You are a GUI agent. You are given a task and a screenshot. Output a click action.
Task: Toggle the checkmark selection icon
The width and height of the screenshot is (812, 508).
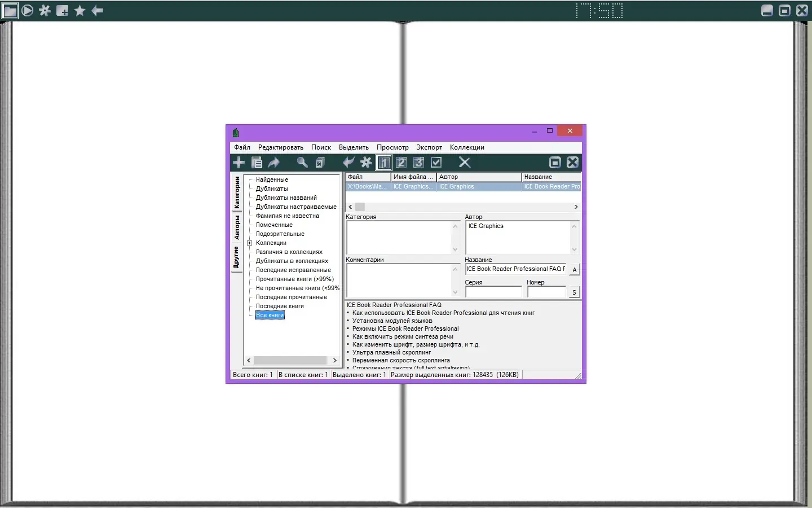point(436,163)
